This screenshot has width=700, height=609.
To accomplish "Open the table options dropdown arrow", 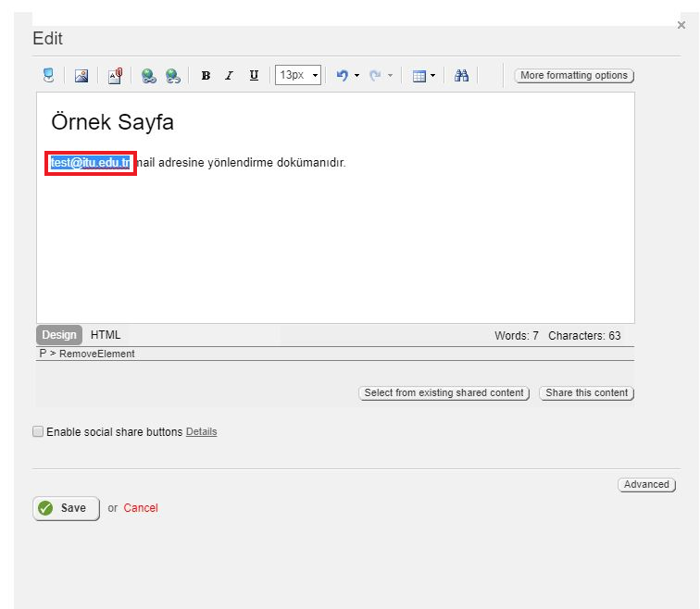I will click(x=432, y=75).
